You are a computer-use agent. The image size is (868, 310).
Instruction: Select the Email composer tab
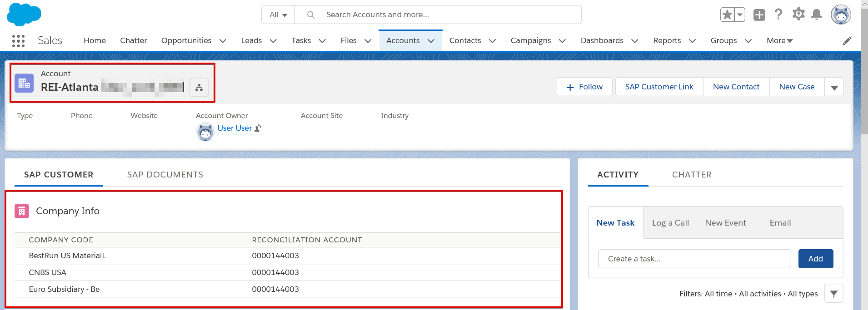[x=780, y=223]
